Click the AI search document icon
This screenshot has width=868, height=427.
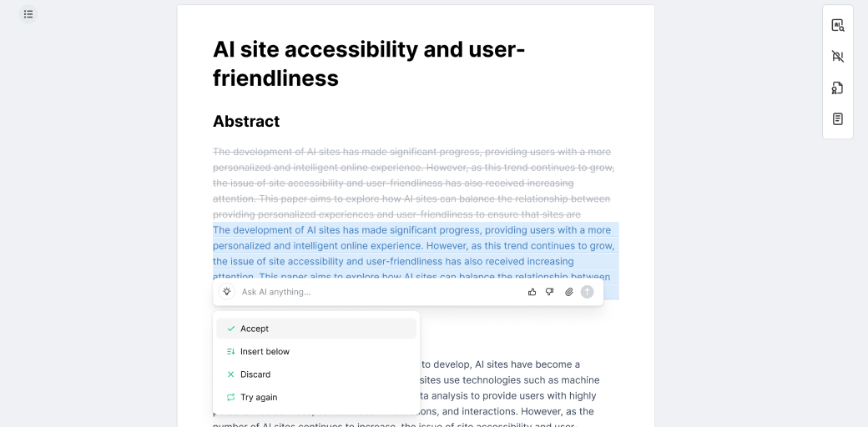point(837,26)
